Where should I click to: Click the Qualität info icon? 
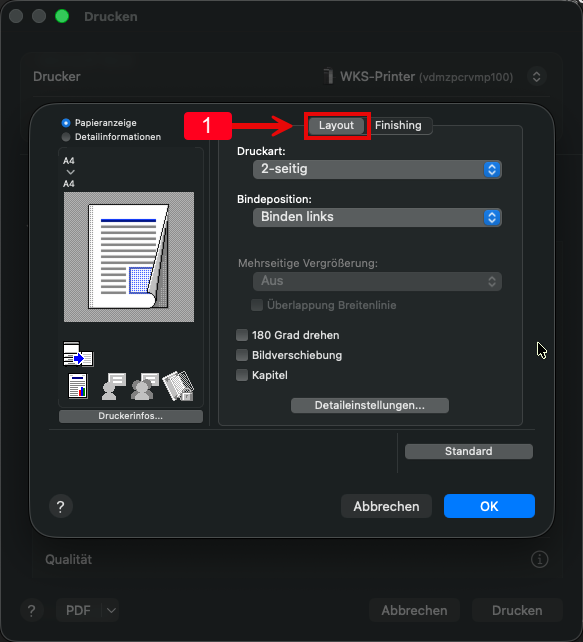pyautogui.click(x=540, y=559)
